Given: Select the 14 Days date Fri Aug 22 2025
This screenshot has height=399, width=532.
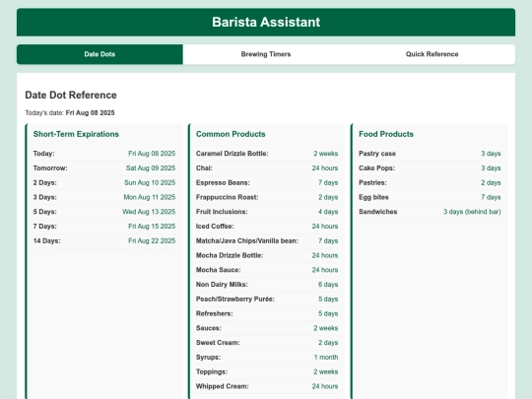Looking at the screenshot, I should point(152,241).
